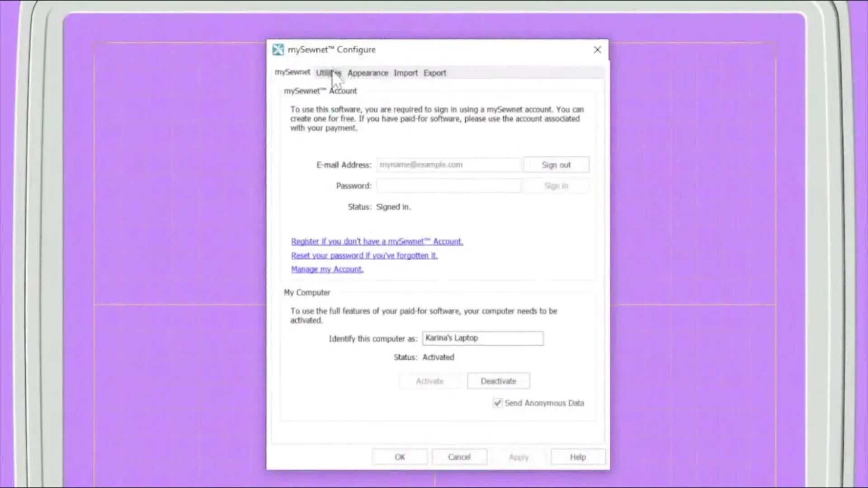Click the 'My Computer' group label
Screen dimensions: 868x488
pos(307,292)
